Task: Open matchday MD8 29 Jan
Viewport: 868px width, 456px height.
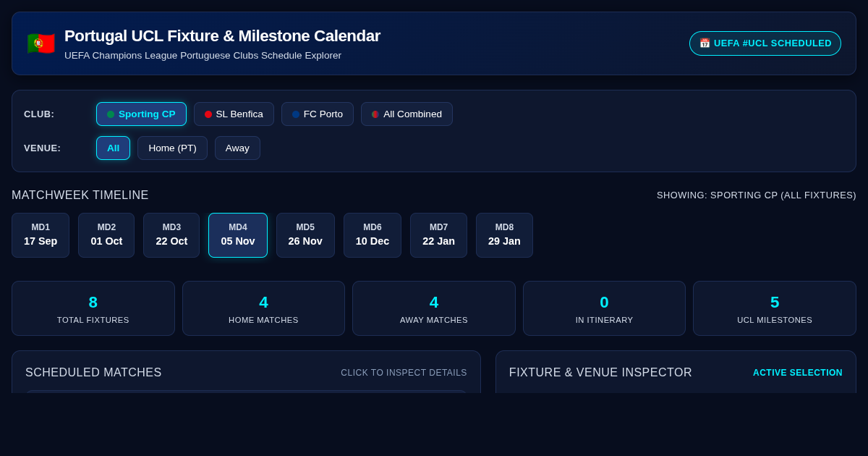Action: 504,235
